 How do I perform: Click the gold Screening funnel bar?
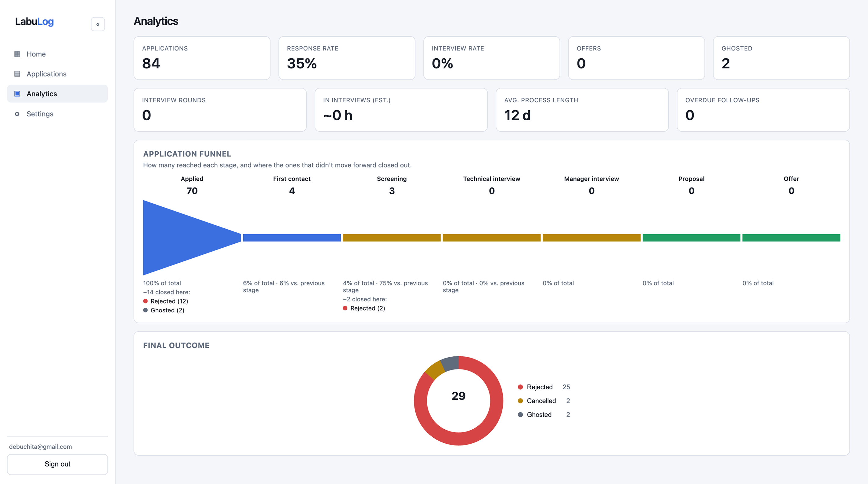click(x=392, y=238)
